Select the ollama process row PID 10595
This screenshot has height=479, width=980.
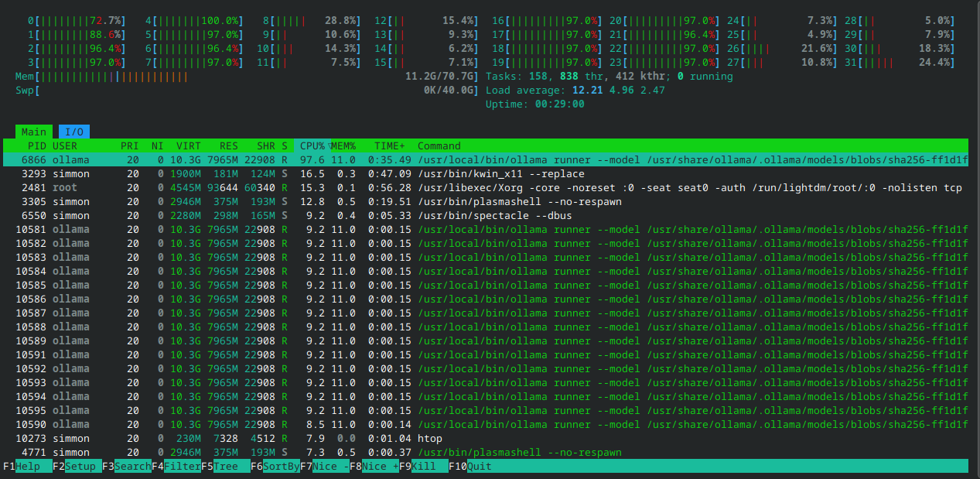click(486, 410)
